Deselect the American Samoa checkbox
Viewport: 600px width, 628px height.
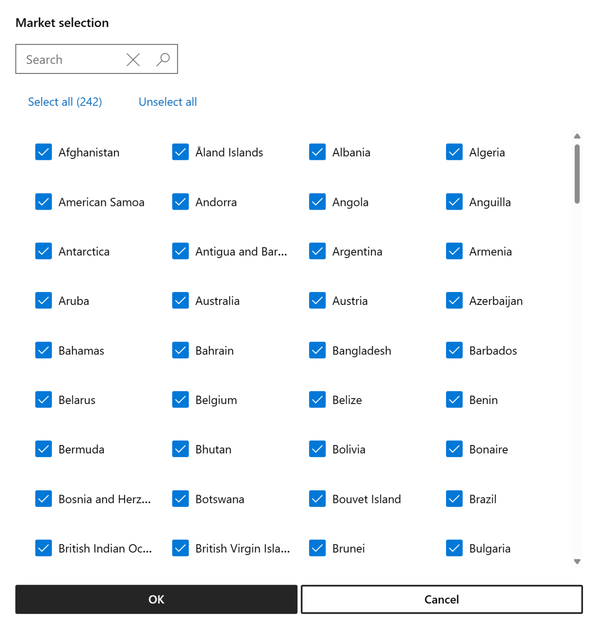pos(43,201)
